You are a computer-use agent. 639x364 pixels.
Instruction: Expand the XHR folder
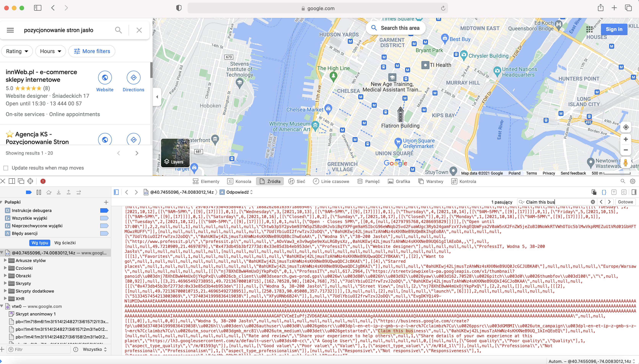coord(5,298)
